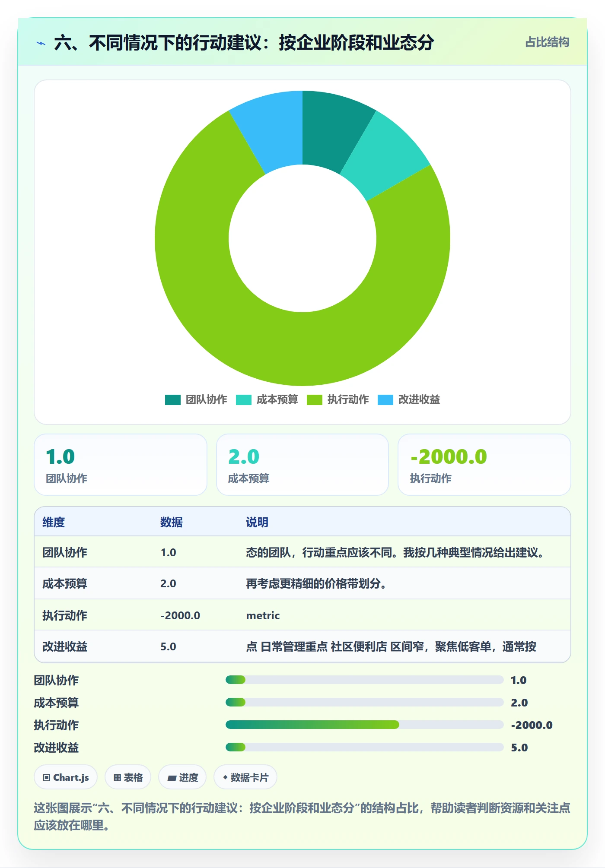This screenshot has width=605, height=868.
Task: Click the Chart.js tag button
Action: tap(66, 777)
